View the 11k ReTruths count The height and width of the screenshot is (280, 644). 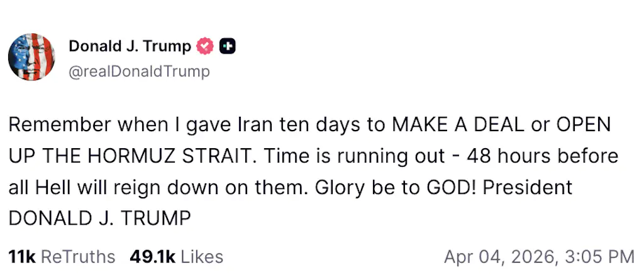click(x=21, y=257)
